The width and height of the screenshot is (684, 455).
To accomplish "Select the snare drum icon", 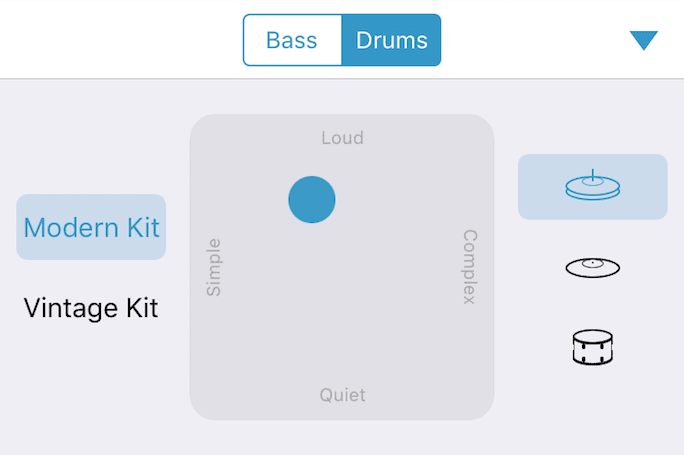I will click(x=592, y=347).
